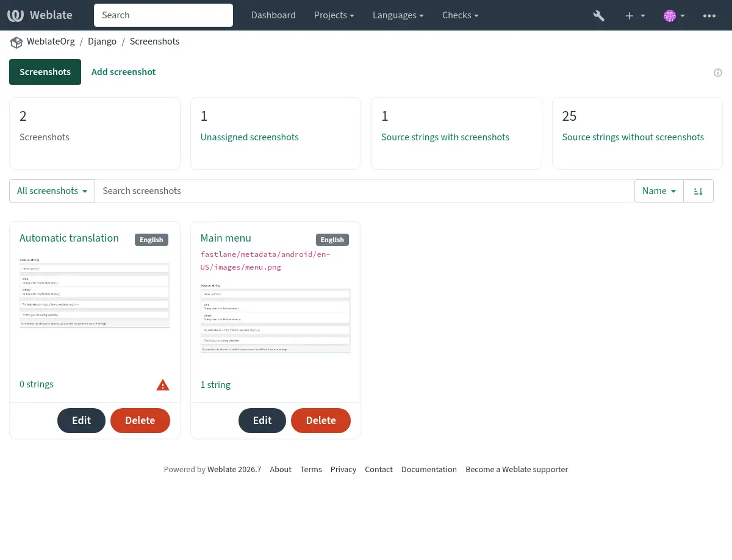This screenshot has width=732, height=560.
Task: Open Source strings without screenshots link
Action: point(633,137)
